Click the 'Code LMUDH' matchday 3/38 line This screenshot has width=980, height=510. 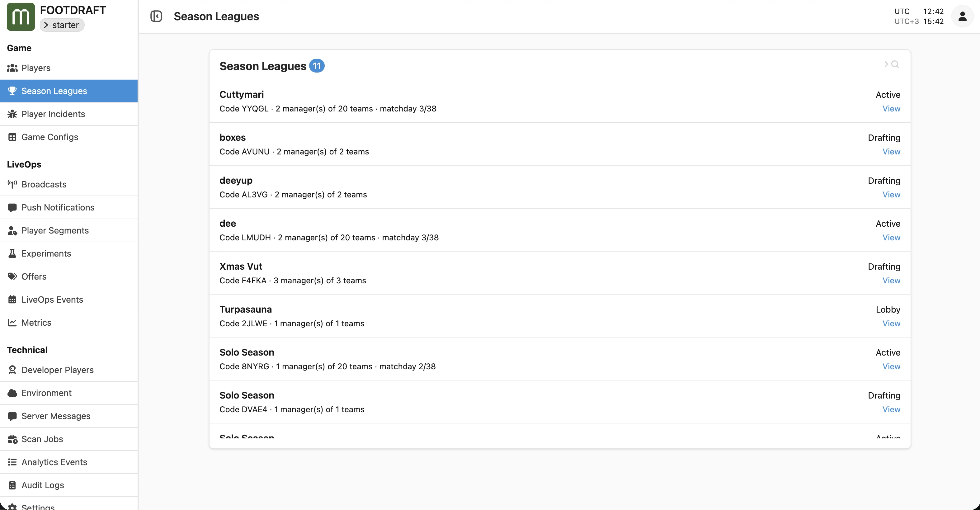[329, 238]
